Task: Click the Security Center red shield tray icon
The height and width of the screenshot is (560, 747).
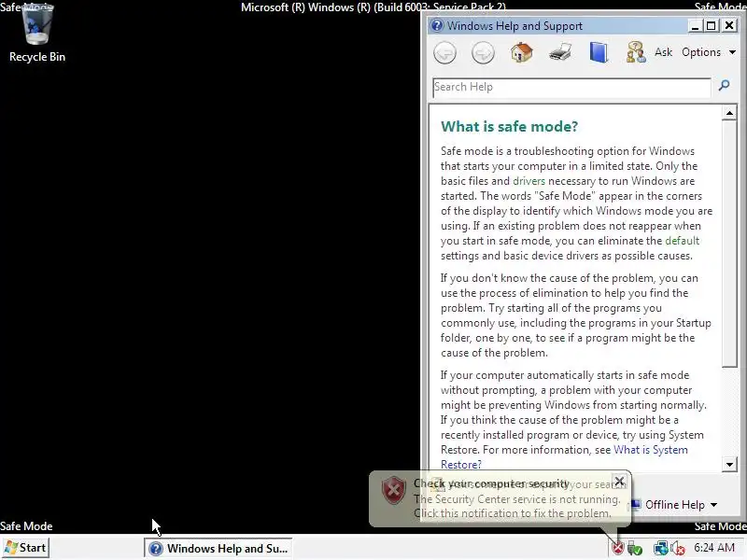Action: click(618, 548)
